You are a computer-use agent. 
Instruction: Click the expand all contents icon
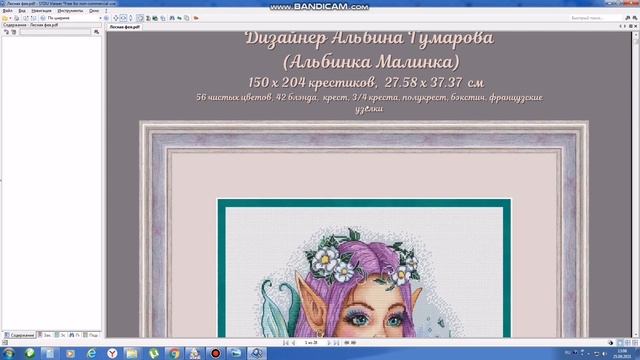(x=6, y=32)
